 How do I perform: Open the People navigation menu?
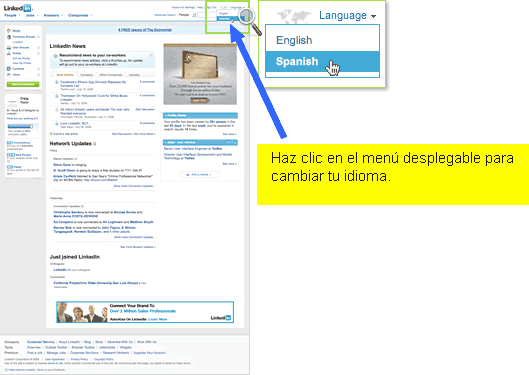(x=12, y=16)
